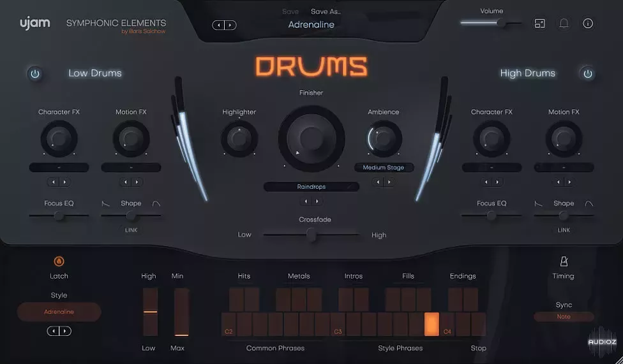Click the highlighted orange active key
This screenshot has width=623, height=364.
click(x=432, y=324)
